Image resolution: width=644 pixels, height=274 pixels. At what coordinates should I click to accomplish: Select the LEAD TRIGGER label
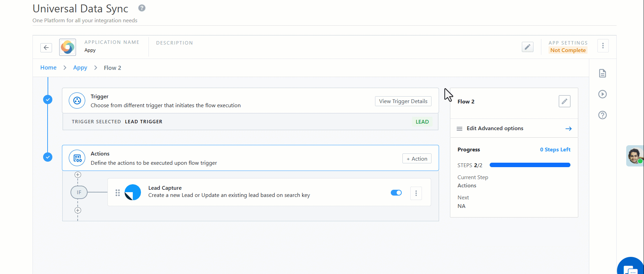pos(144,122)
